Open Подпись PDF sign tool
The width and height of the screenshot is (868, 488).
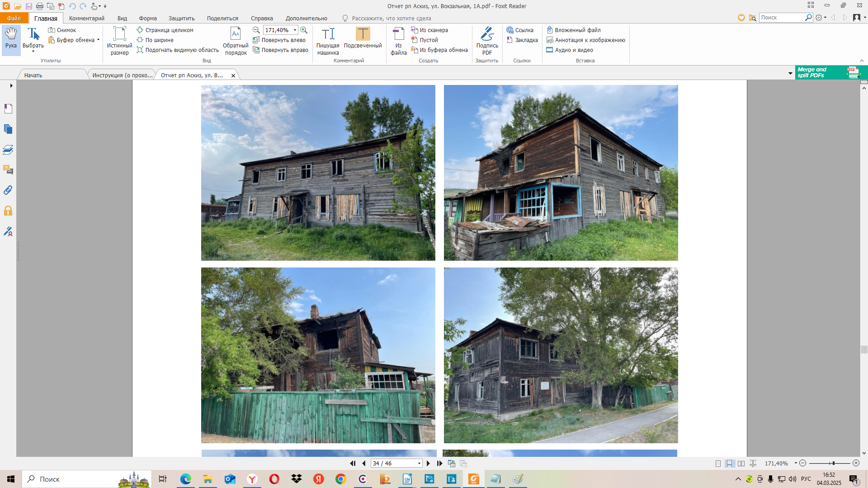point(487,41)
